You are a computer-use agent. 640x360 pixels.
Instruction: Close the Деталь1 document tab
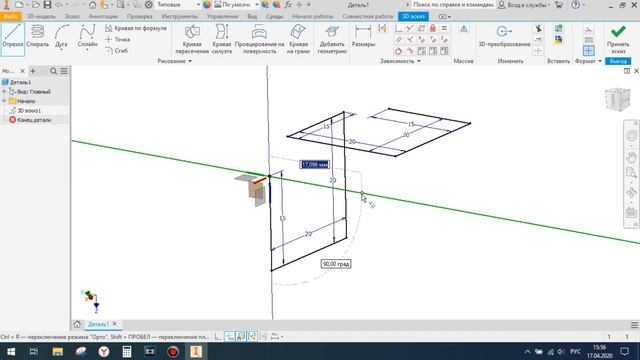(x=115, y=324)
